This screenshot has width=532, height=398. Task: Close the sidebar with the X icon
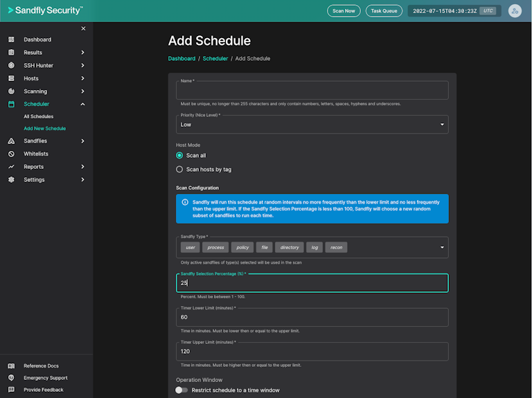[x=83, y=28]
